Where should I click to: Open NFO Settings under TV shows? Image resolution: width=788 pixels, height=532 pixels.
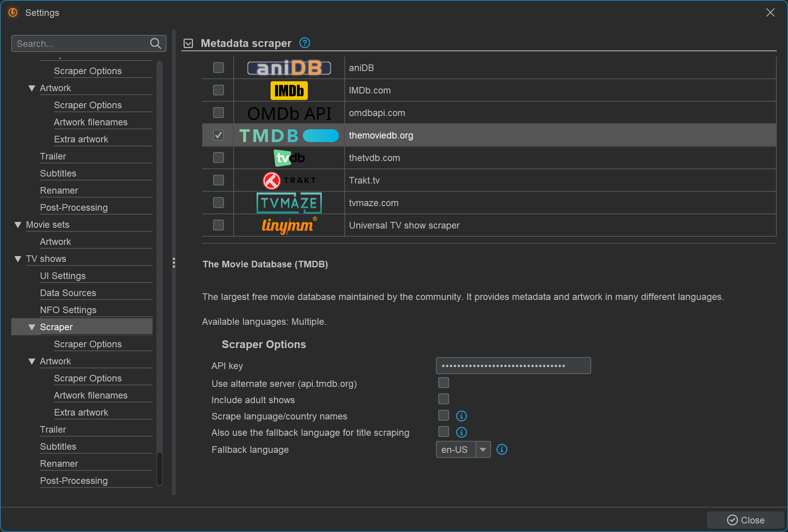[68, 310]
